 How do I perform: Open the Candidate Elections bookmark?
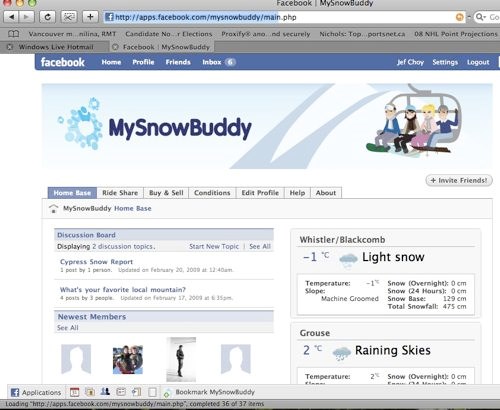coord(169,34)
